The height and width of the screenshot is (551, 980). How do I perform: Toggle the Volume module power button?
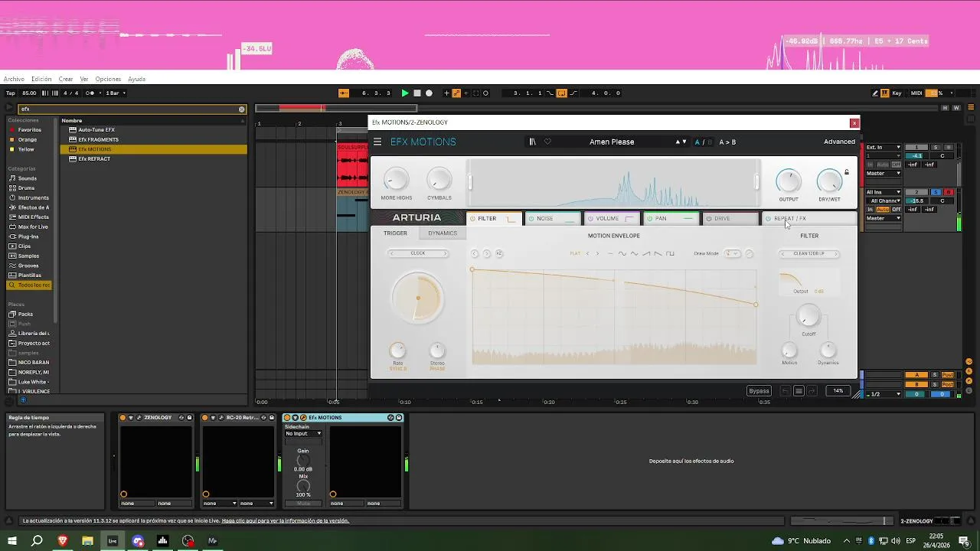pyautogui.click(x=590, y=219)
